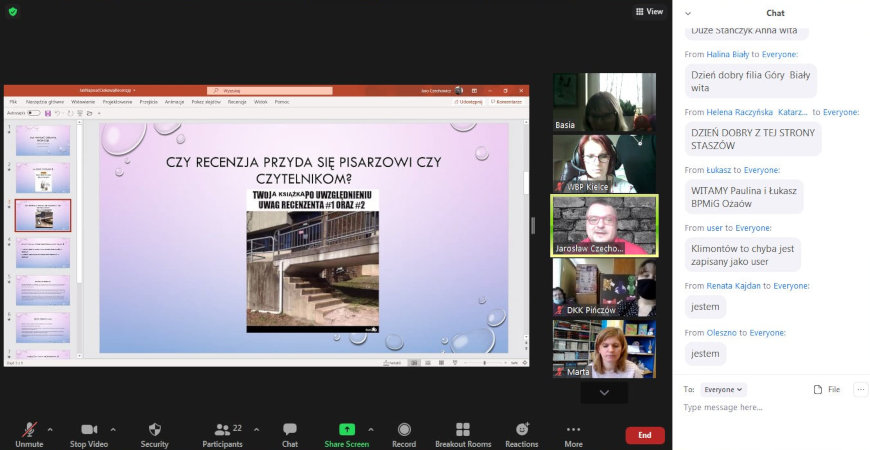Screen dimensions: 870x450
Task: Select slide 5 thumbnail
Action: (x=43, y=290)
